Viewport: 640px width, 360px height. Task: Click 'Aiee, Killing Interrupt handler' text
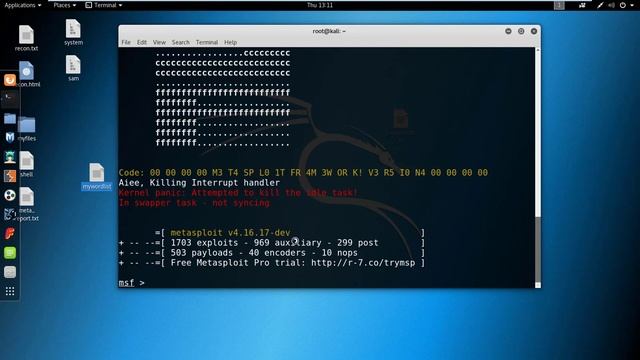(x=199, y=183)
